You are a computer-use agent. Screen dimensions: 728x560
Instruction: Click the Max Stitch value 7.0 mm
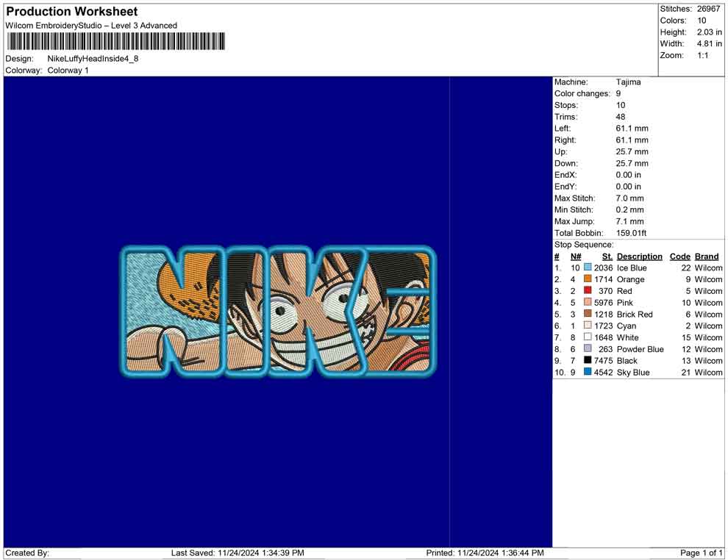pyautogui.click(x=630, y=198)
